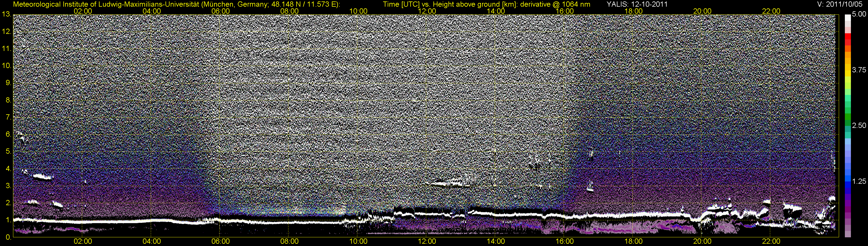Click the 18:00 label on the top time axis

tap(633, 11)
